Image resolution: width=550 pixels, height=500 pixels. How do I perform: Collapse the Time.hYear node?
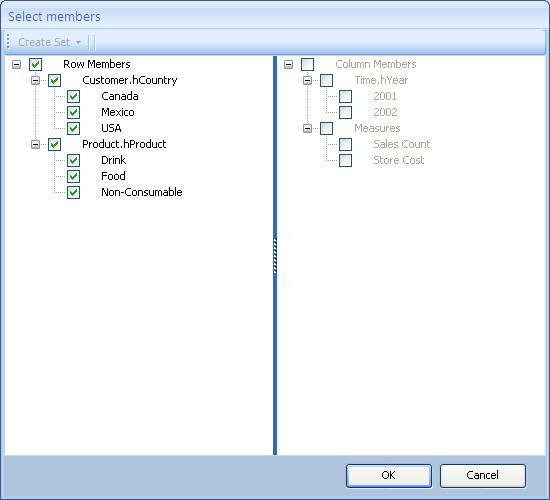pos(307,80)
